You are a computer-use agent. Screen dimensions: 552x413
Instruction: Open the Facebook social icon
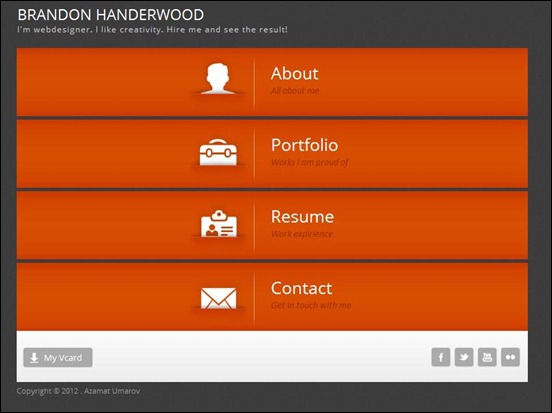pyautogui.click(x=441, y=357)
